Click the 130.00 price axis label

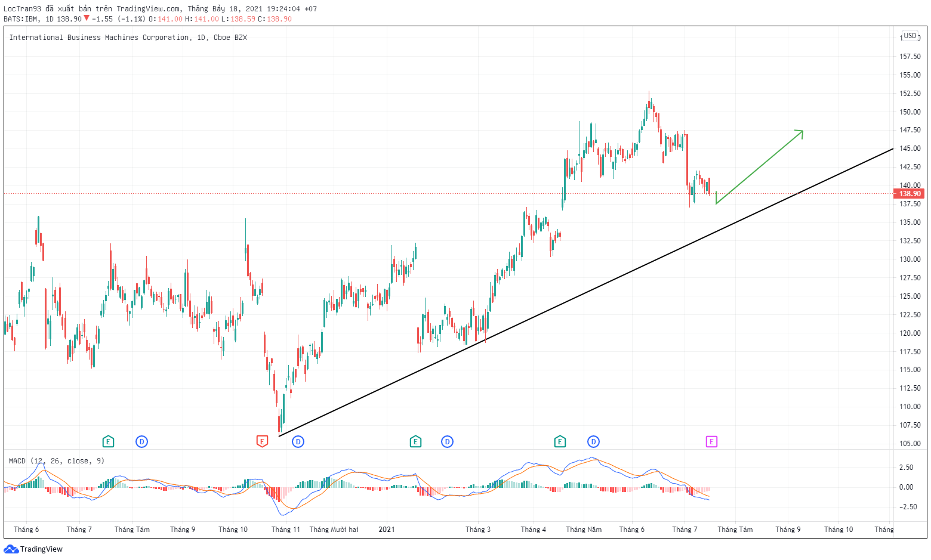910,259
